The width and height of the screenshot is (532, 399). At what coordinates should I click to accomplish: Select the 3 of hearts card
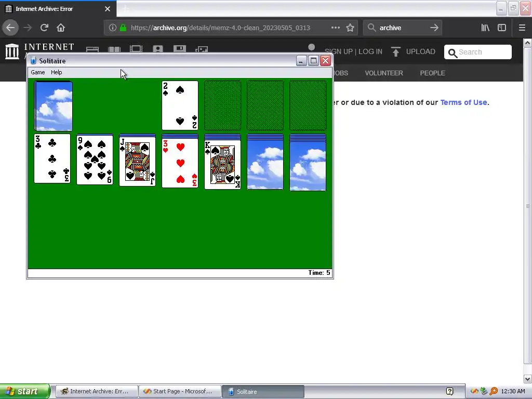coord(180,163)
